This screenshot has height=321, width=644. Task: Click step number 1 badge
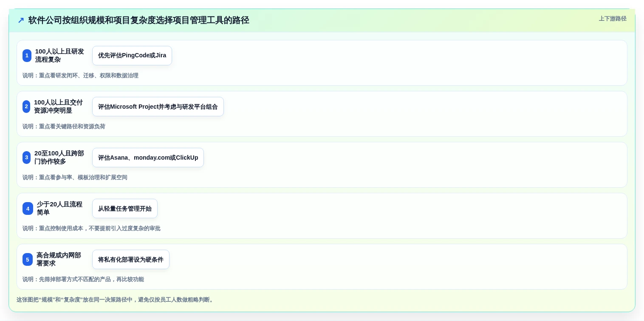27,56
